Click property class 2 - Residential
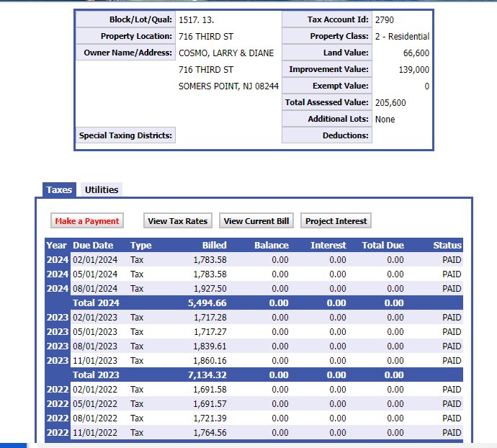 tap(402, 37)
